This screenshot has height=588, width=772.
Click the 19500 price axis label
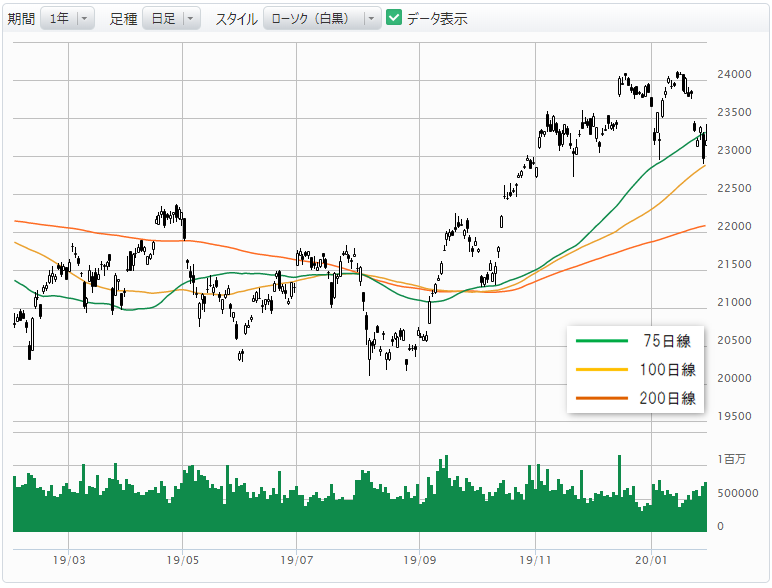734,416
